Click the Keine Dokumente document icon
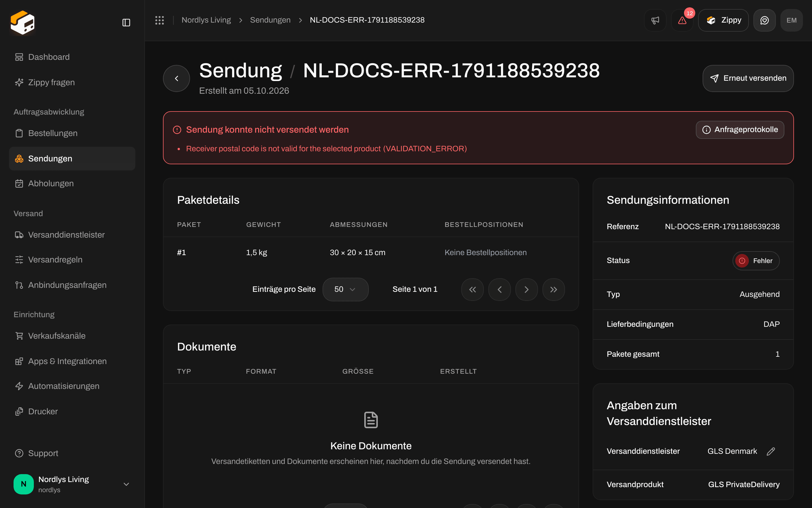Image resolution: width=812 pixels, height=508 pixels. [x=371, y=420]
